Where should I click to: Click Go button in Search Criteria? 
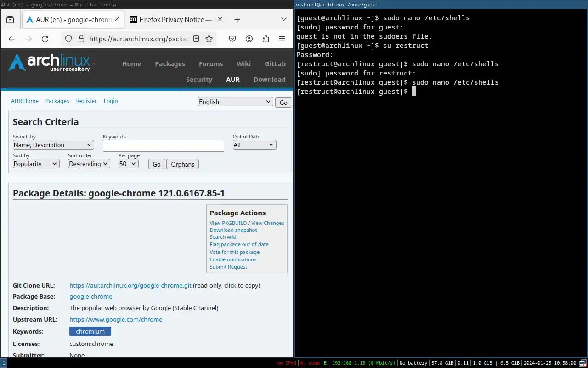point(157,164)
